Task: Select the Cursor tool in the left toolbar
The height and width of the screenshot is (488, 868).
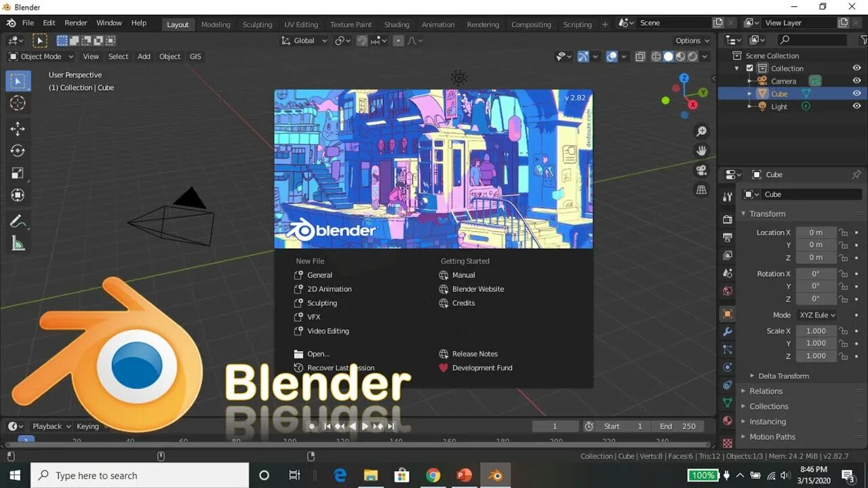Action: point(18,103)
